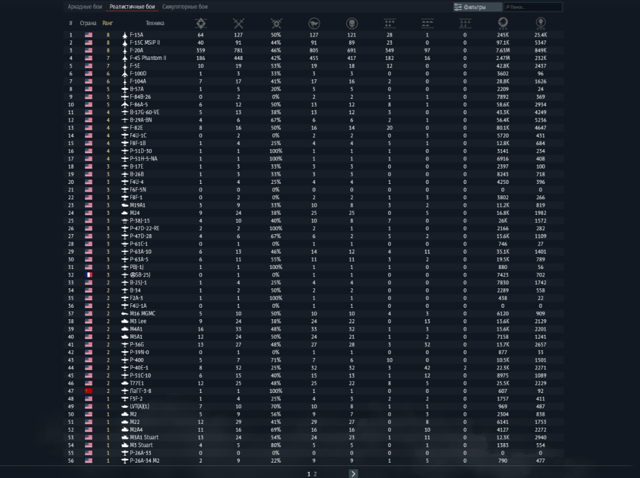Select the F-84B-26 vehicle row
This screenshot has height=478, width=640.
(x=313, y=97)
